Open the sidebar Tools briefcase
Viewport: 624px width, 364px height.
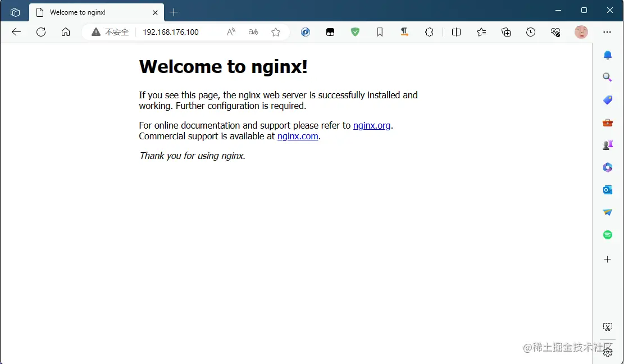[x=607, y=122]
